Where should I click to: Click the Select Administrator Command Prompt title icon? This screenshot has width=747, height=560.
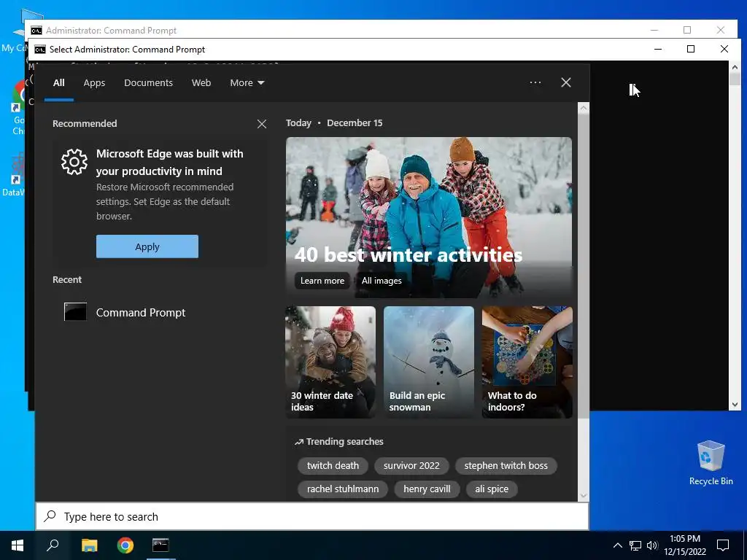coord(39,50)
